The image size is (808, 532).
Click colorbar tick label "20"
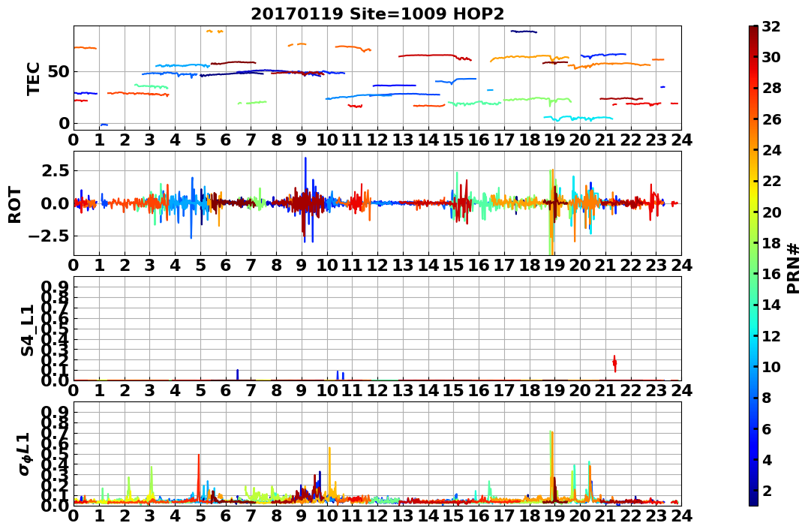pyautogui.click(x=771, y=212)
